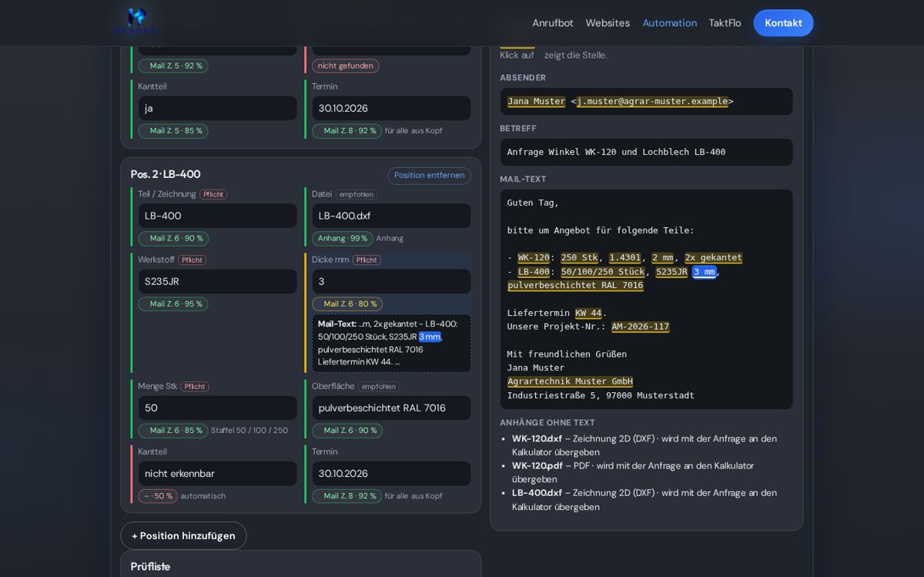Click the Oberfläche field with pulverbeschichtet RAL 7016

(x=391, y=408)
